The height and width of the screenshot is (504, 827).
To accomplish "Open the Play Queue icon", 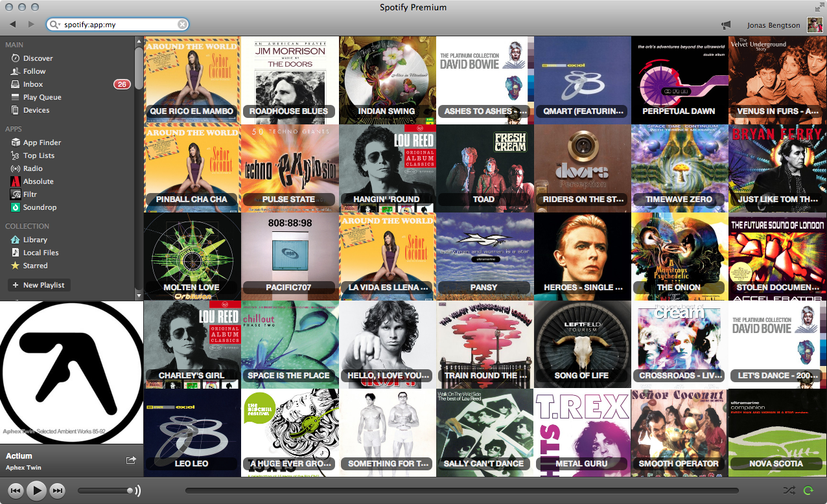I will 16,97.
